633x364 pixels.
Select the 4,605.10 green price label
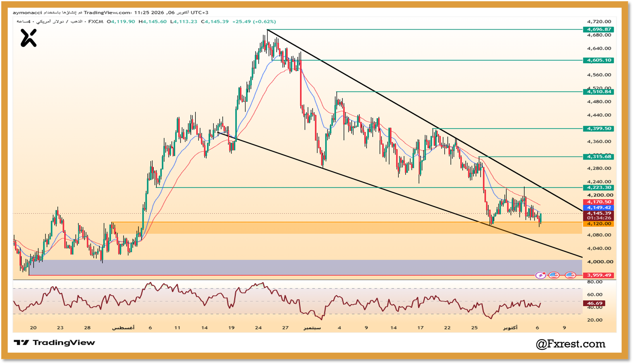[x=599, y=60]
